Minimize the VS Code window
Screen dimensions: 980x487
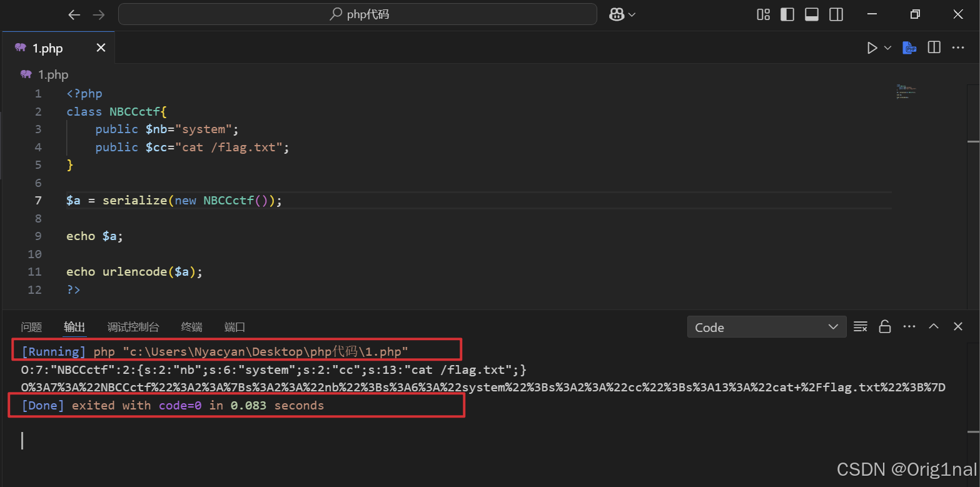coord(872,14)
